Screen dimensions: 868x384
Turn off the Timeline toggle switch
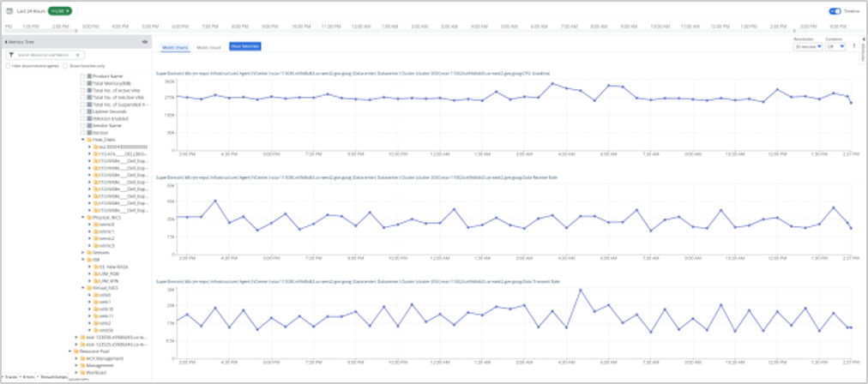pyautogui.click(x=835, y=11)
